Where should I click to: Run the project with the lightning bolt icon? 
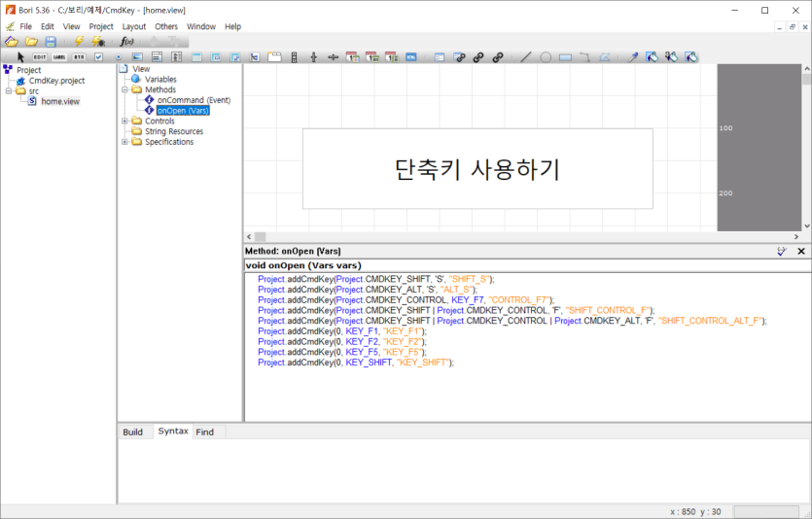pos(79,42)
